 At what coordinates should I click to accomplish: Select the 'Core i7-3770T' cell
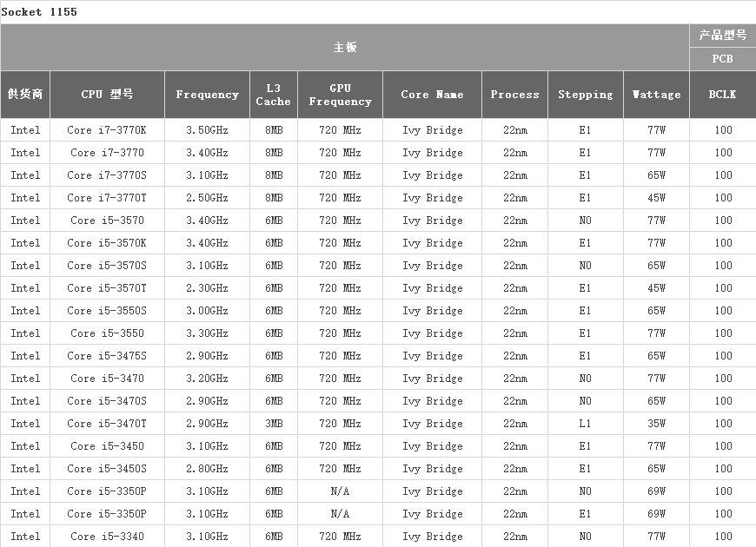click(x=107, y=198)
